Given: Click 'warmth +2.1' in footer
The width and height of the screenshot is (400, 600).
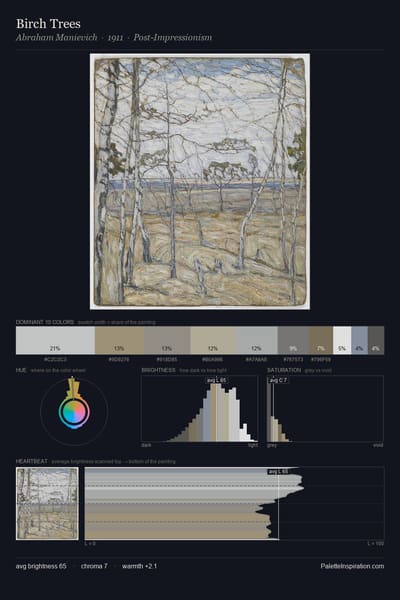Looking at the screenshot, I should coord(139,566).
